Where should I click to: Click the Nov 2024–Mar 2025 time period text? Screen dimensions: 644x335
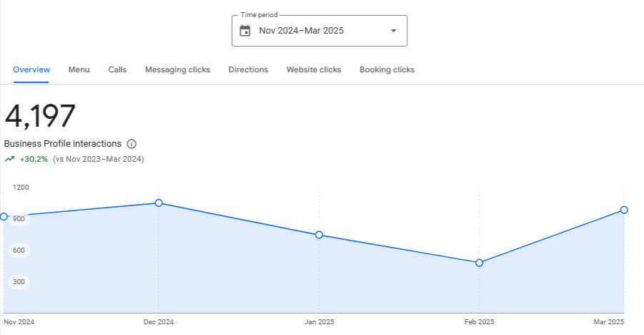[301, 31]
